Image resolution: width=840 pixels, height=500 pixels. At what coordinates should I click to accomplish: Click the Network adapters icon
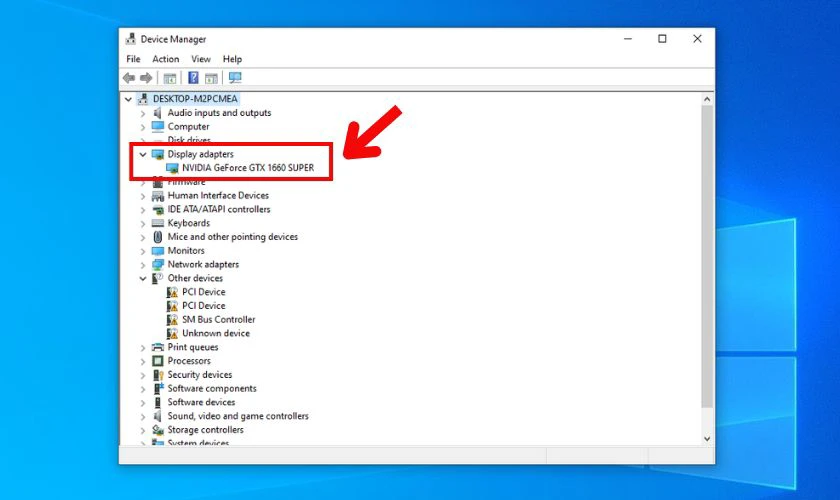click(x=158, y=265)
